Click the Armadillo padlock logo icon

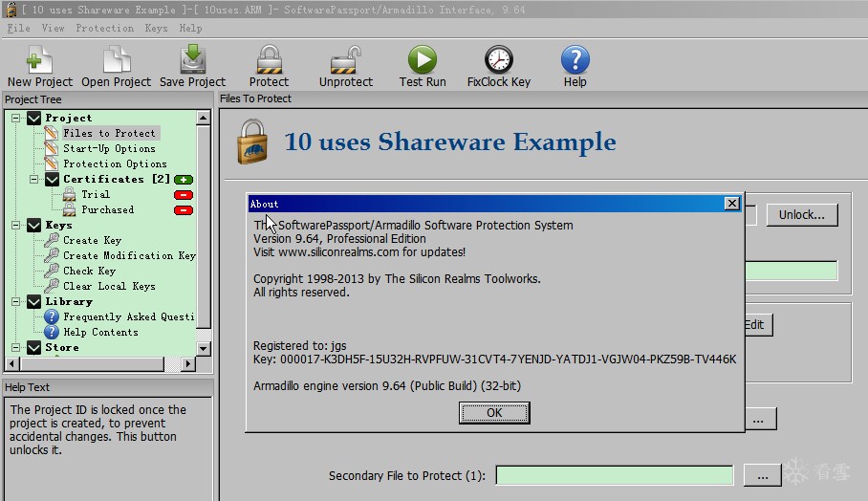tap(252, 142)
